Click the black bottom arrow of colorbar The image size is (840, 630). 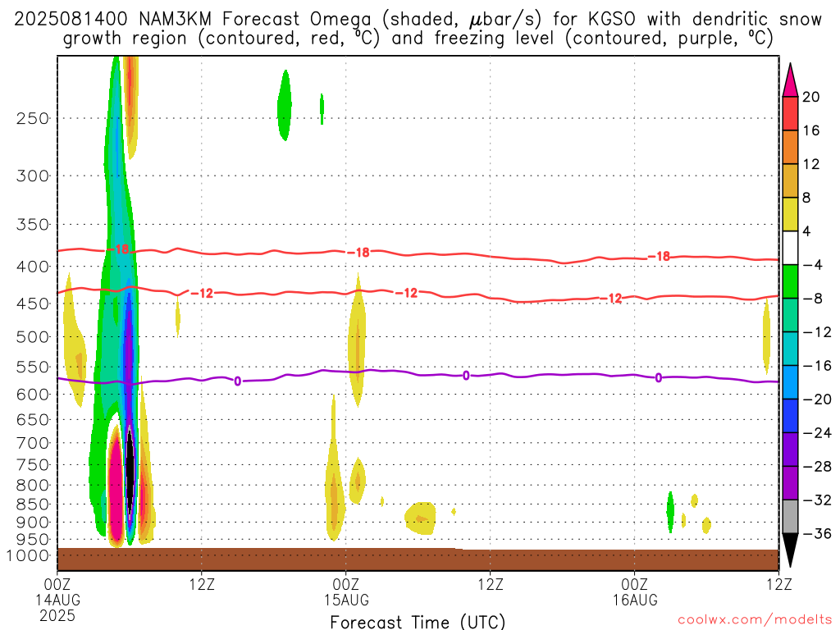(x=790, y=550)
